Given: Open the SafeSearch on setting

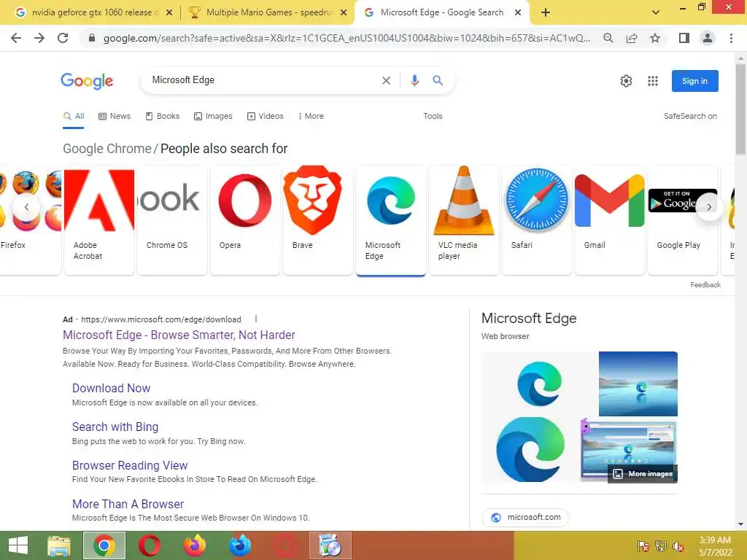Looking at the screenshot, I should (x=690, y=116).
